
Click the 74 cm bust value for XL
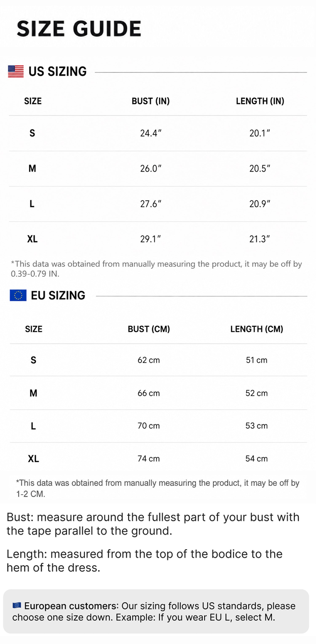tap(149, 458)
